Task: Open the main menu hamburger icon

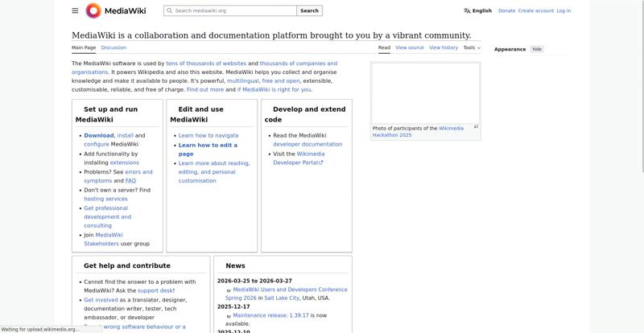Action: pyautogui.click(x=75, y=10)
